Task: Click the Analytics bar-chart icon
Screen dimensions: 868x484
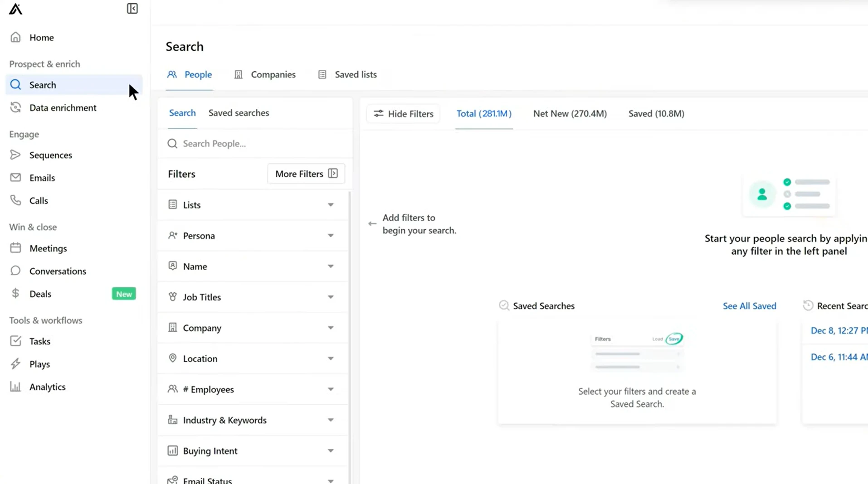Action: (x=16, y=387)
